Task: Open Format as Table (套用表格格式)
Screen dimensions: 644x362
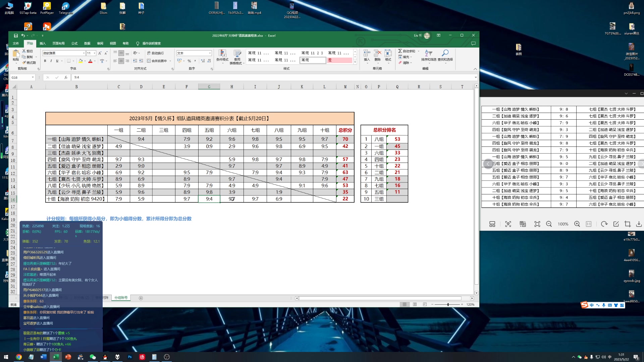Action: click(x=237, y=57)
